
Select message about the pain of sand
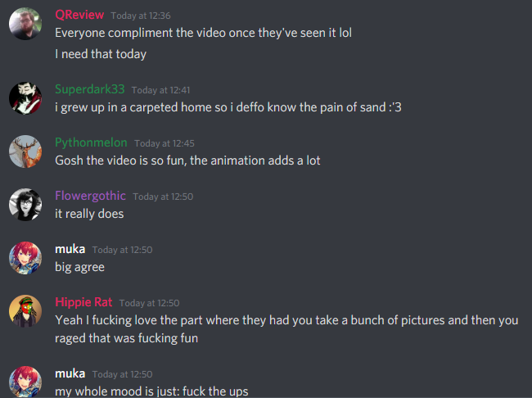(x=228, y=107)
